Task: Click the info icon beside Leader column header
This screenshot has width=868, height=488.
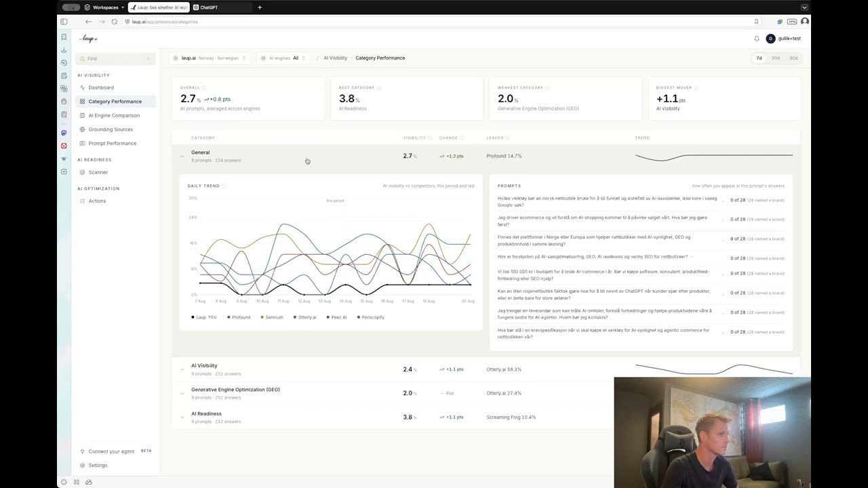Action: point(507,138)
